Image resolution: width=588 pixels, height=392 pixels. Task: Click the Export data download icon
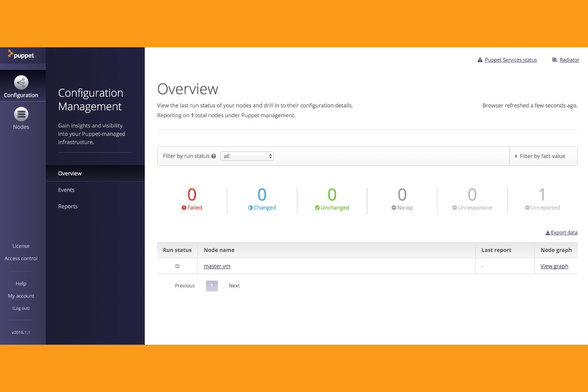click(x=547, y=232)
